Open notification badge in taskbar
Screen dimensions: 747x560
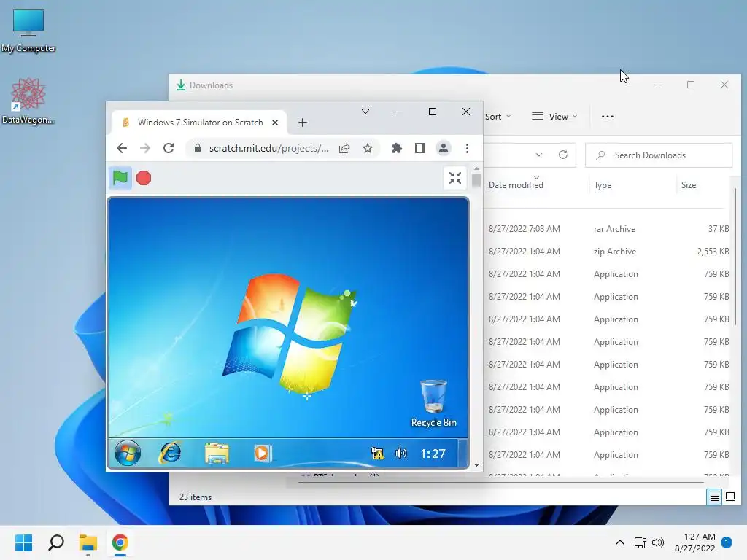[727, 542]
